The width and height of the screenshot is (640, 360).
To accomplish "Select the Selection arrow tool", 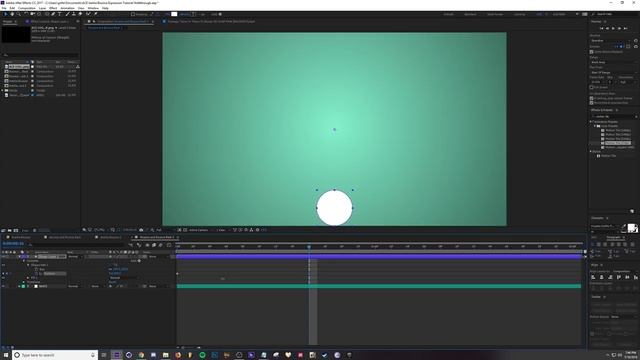I will 5,14.
